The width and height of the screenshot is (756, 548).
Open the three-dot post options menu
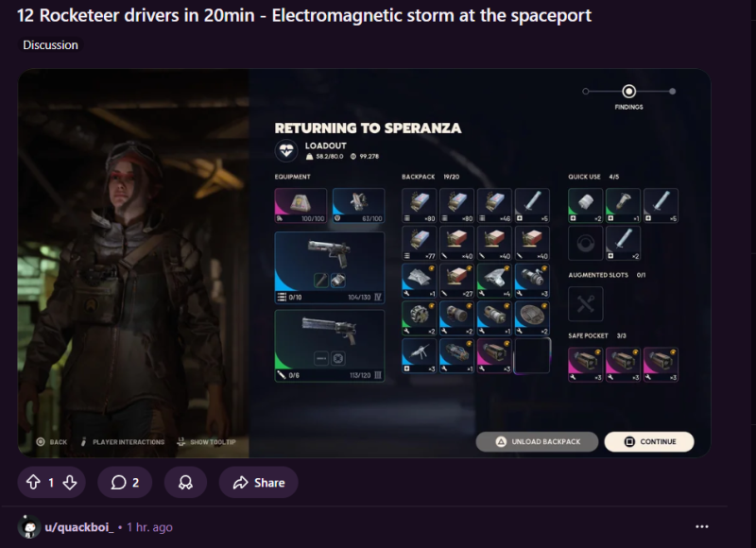[x=702, y=527]
